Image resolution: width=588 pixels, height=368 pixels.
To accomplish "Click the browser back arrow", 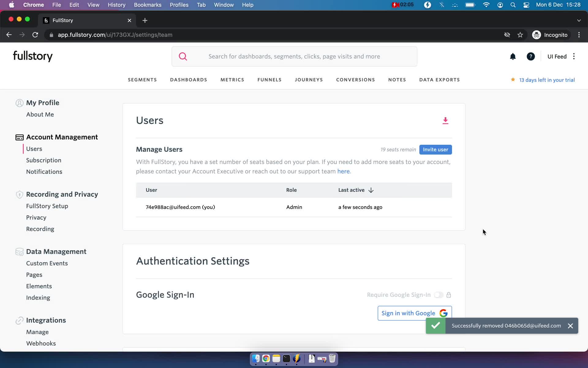I will pyautogui.click(x=9, y=35).
